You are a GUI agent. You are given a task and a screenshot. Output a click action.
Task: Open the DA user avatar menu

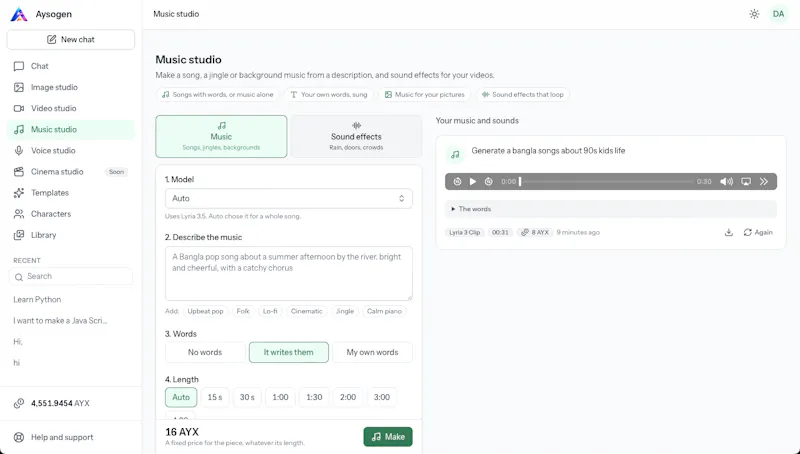pyautogui.click(x=778, y=14)
